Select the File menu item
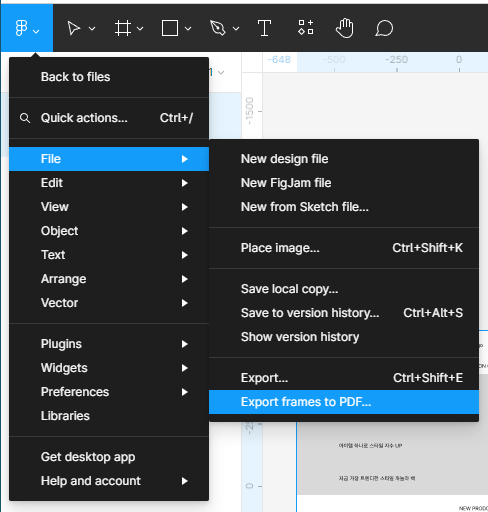Viewport: 488px width, 512px height. [x=109, y=159]
